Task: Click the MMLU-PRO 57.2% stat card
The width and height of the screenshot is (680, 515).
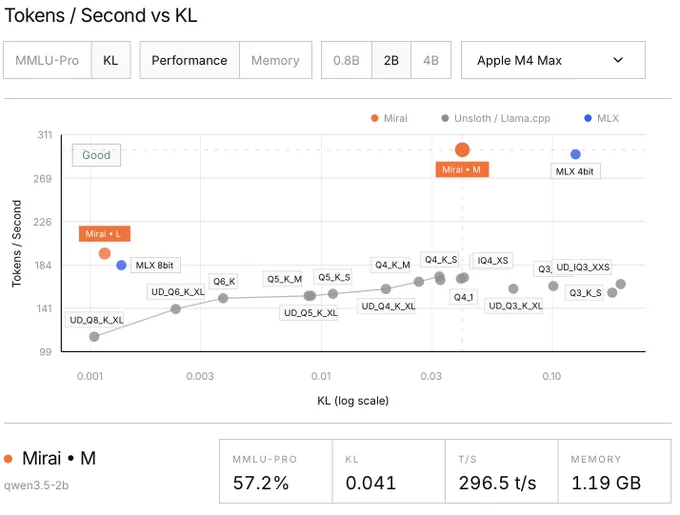Action: (x=276, y=471)
